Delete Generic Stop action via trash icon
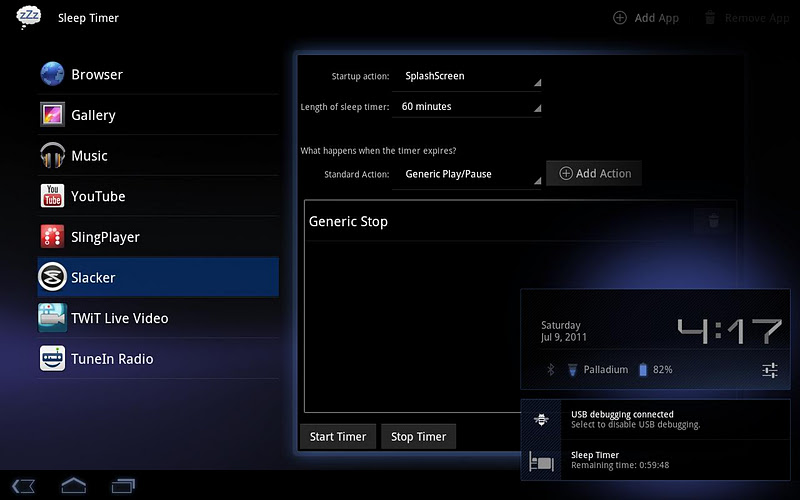 point(714,221)
